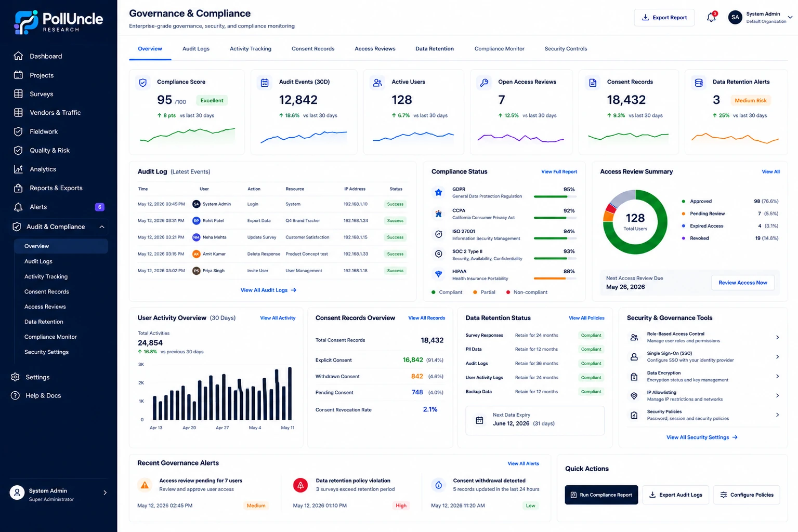Click the Projects icon in sidebar
Viewport: 798px width, 532px height.
(x=18, y=75)
